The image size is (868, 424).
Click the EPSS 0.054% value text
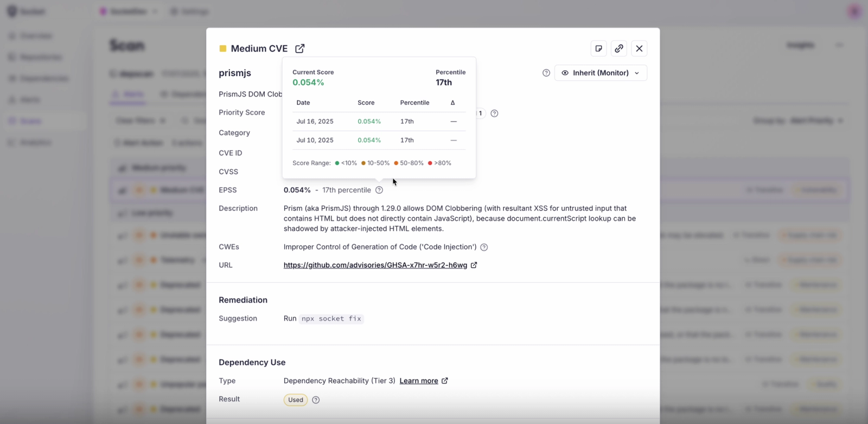point(297,190)
